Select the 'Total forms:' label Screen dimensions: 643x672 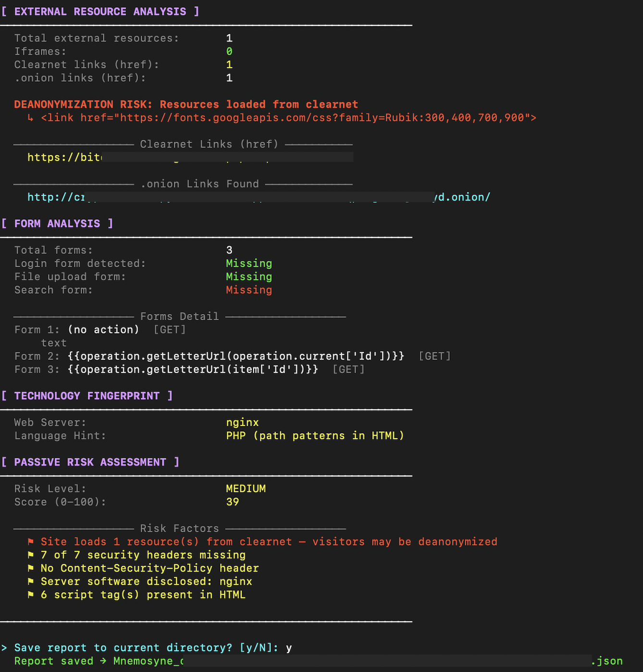(x=53, y=250)
